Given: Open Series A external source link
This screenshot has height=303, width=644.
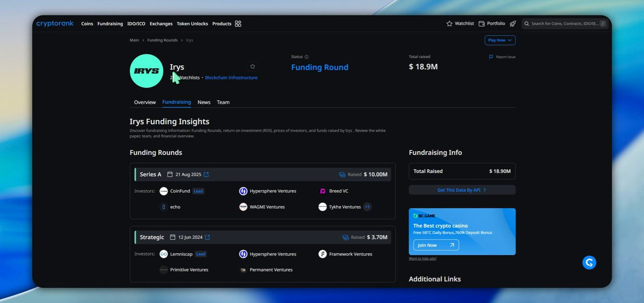Looking at the screenshot, I should coord(207,175).
